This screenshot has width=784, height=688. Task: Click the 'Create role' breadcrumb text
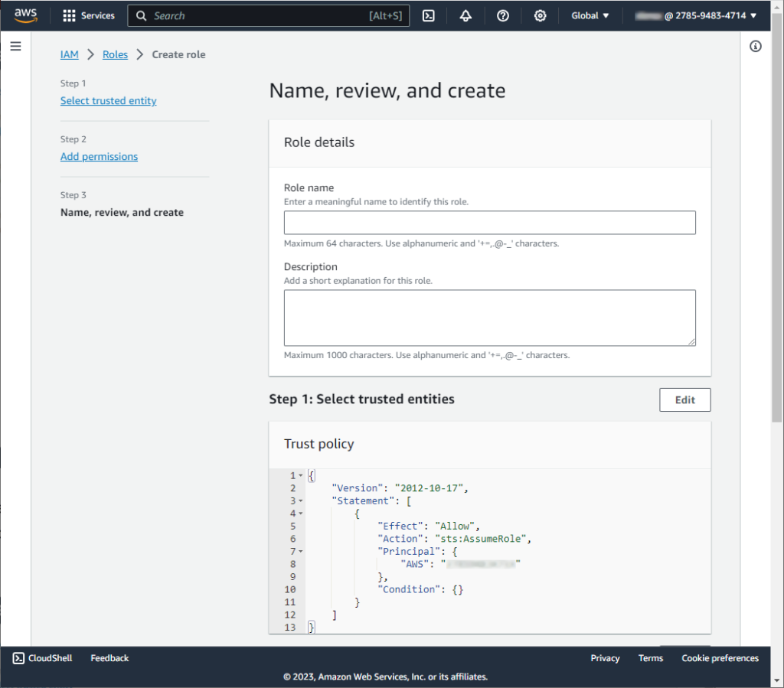(178, 54)
